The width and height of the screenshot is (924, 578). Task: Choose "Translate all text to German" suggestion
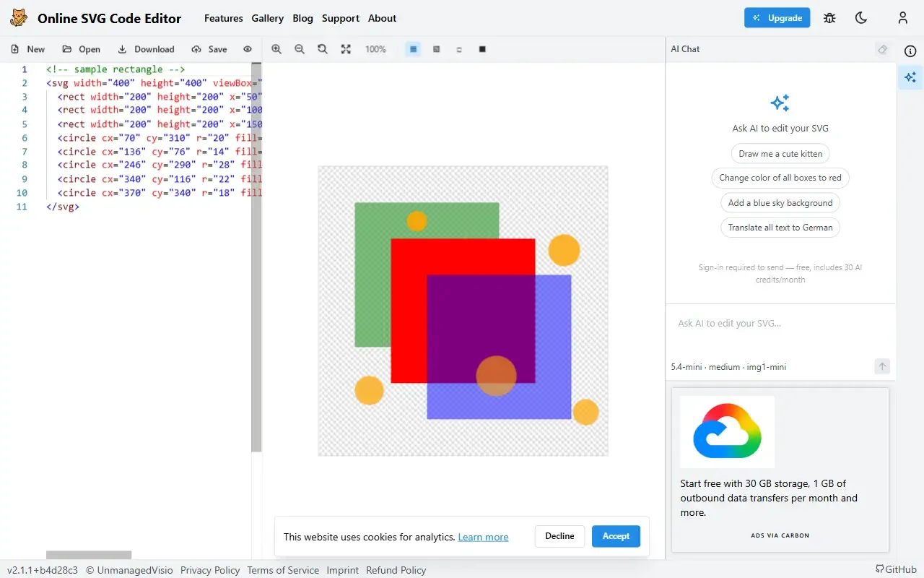coord(780,228)
